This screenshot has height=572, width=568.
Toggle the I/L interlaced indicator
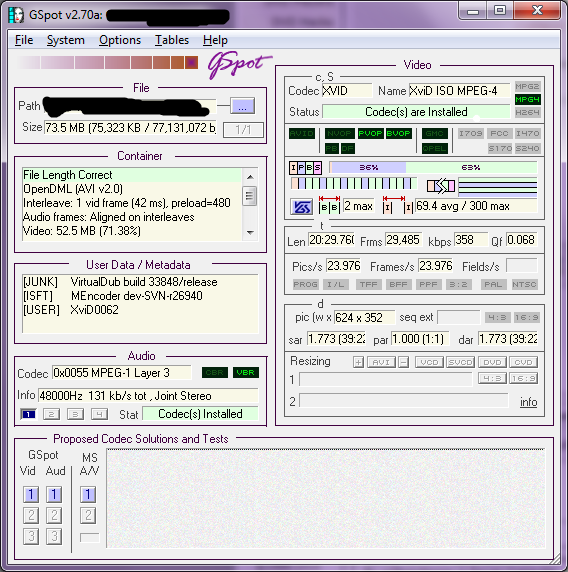(x=336, y=284)
